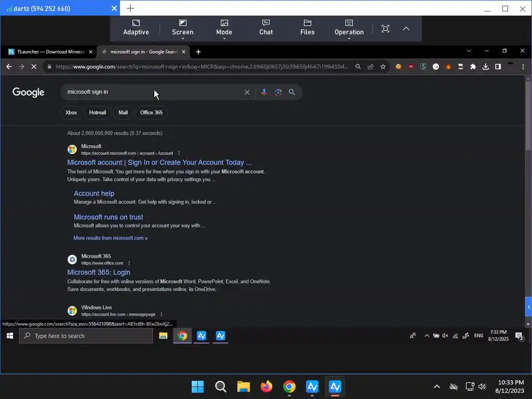This screenshot has height=399, width=532.
Task: Open the Files transfer tool
Action: (x=307, y=28)
